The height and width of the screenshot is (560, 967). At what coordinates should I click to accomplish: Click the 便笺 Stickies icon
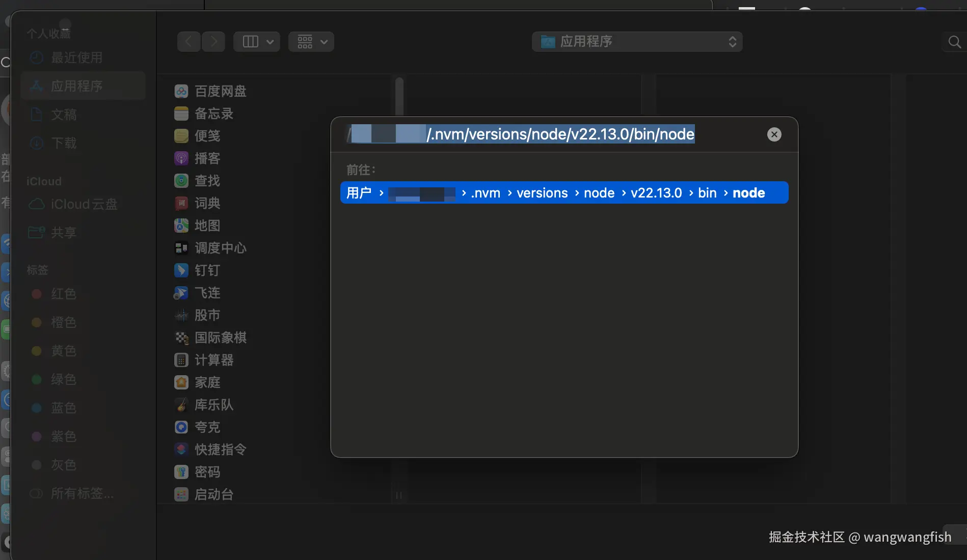(x=181, y=136)
